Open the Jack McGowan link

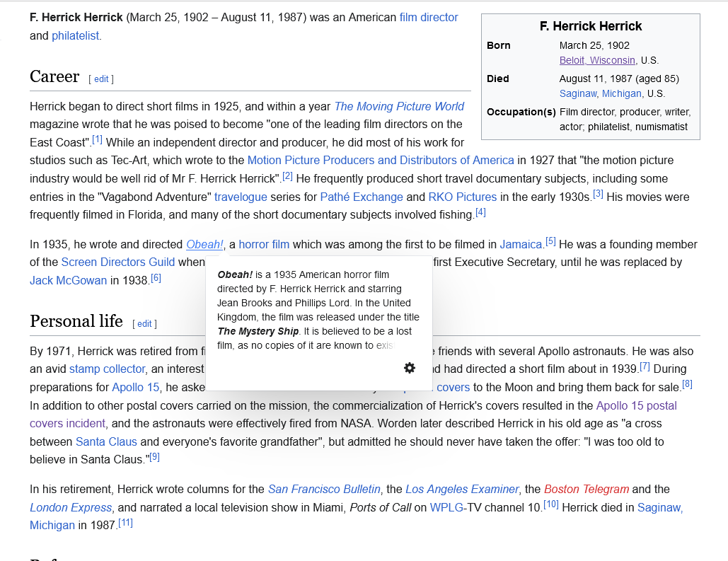[68, 280]
